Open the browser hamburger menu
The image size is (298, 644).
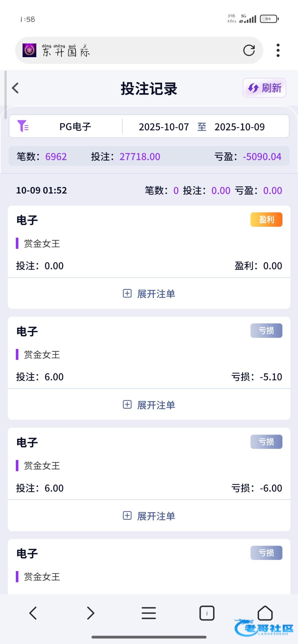pyautogui.click(x=149, y=613)
